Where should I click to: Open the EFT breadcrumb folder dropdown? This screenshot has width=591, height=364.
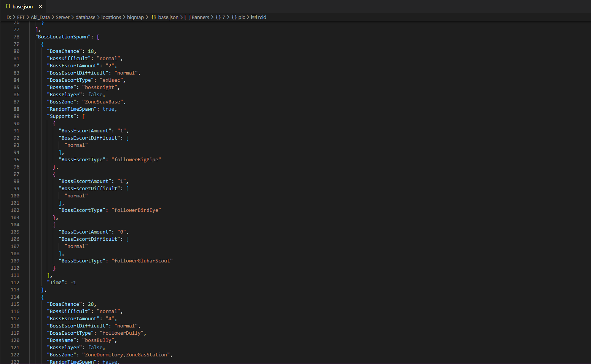[21, 17]
